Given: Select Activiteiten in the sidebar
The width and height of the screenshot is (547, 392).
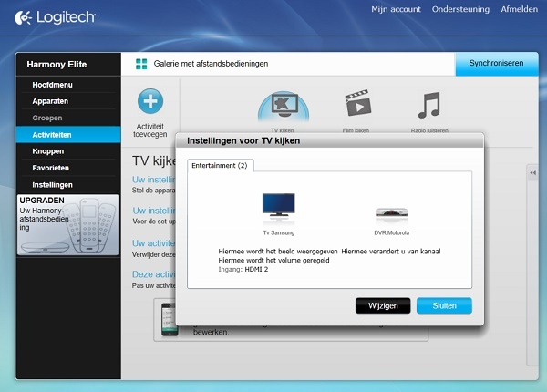Looking at the screenshot, I should point(68,135).
